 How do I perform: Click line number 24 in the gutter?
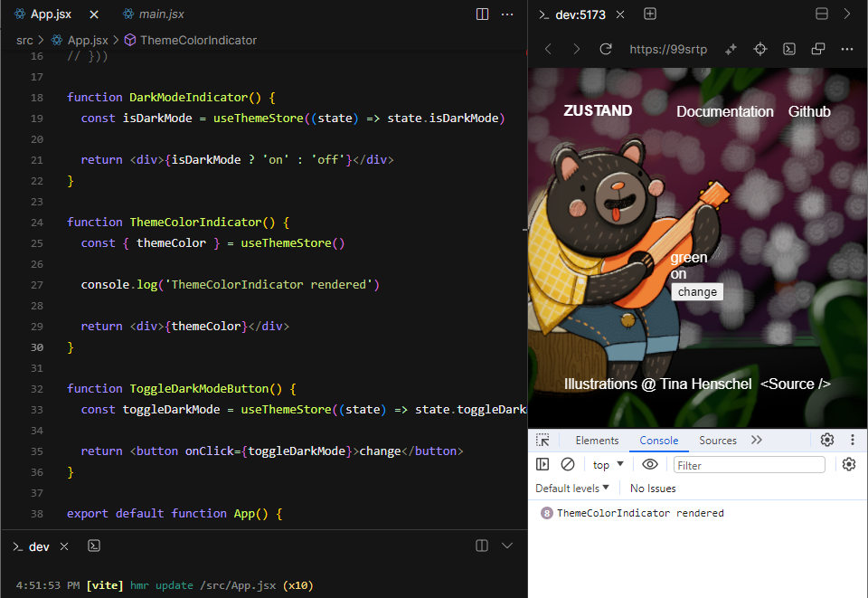[x=36, y=223]
